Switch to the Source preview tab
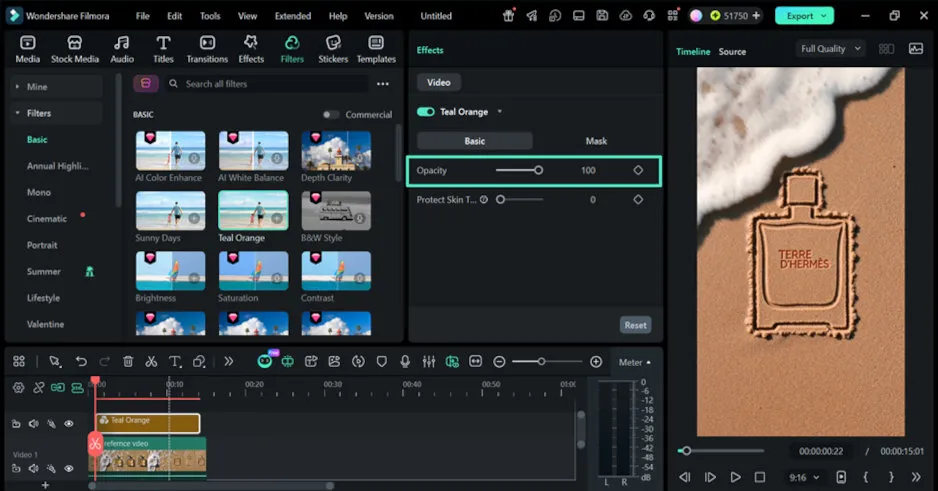Screen dimensions: 938x491 click(732, 52)
